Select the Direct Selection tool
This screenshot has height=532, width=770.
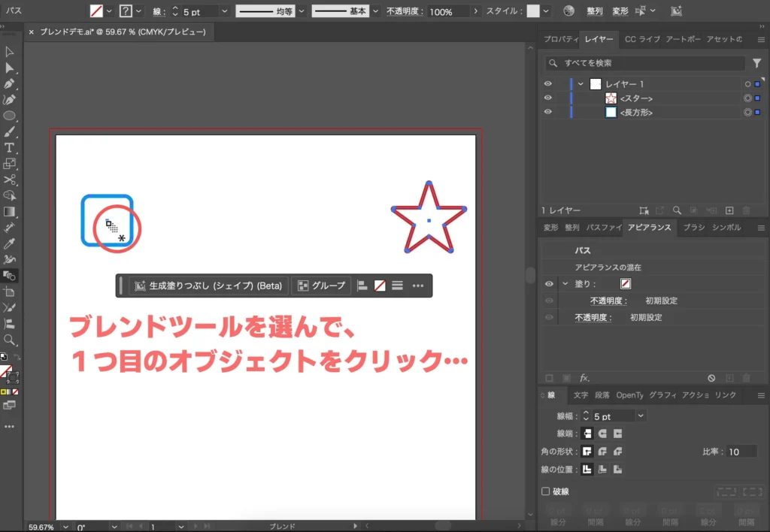click(x=11, y=68)
